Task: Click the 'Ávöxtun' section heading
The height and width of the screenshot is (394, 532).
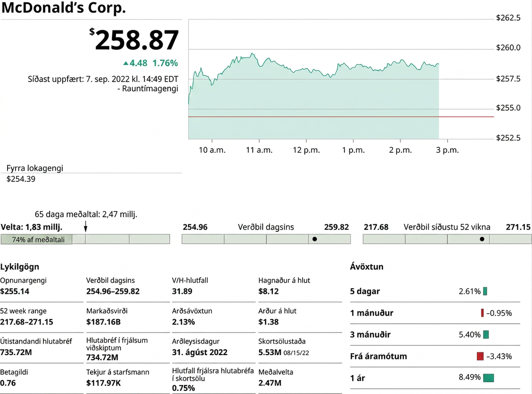Action: (367, 267)
